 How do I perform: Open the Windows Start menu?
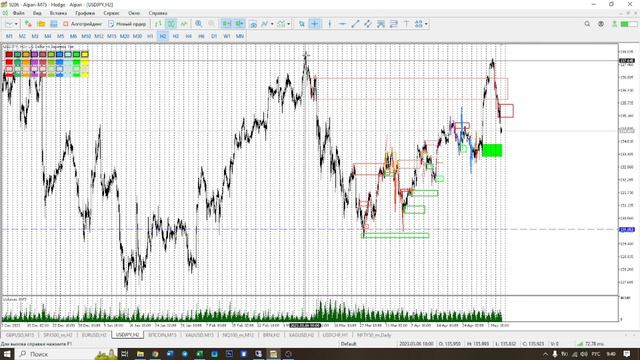point(7,354)
